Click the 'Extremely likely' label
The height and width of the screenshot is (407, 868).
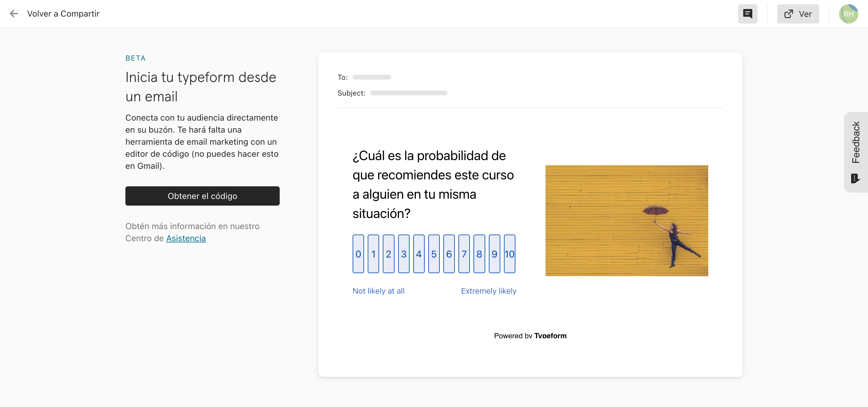coord(489,291)
